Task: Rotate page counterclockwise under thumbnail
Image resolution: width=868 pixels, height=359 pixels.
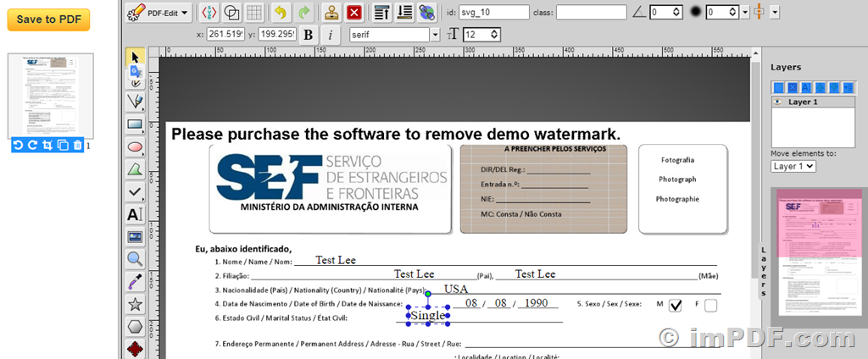Action: tap(19, 146)
